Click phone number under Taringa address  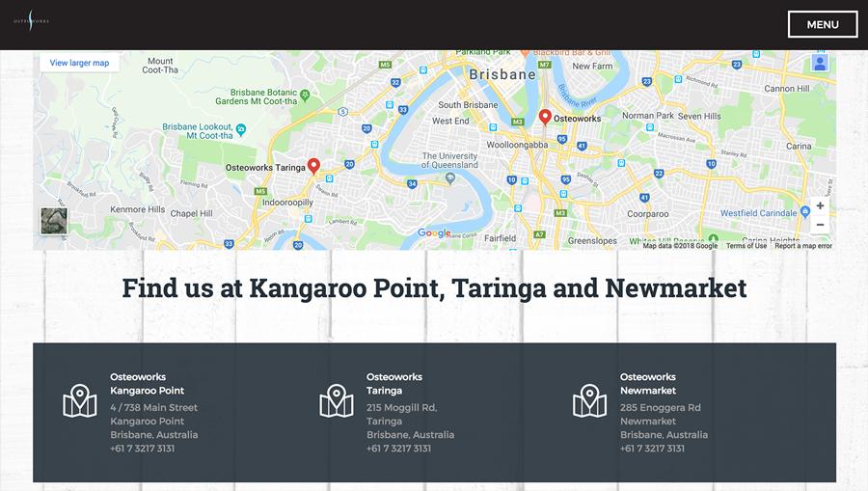[398, 449]
